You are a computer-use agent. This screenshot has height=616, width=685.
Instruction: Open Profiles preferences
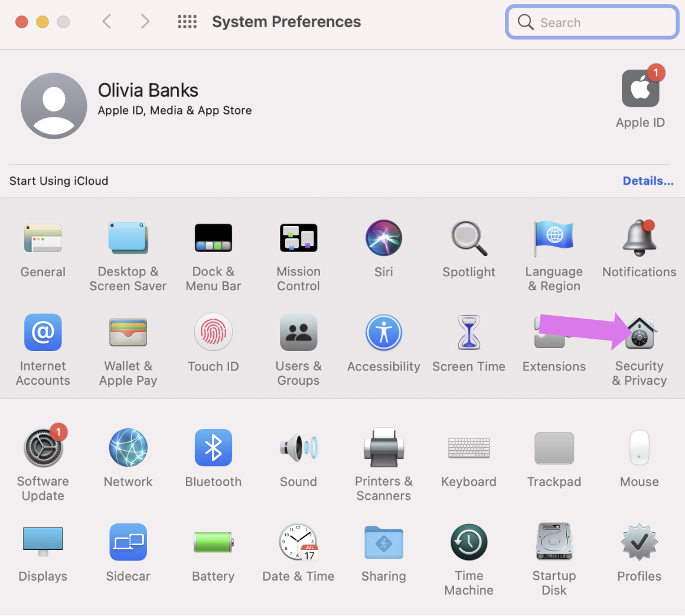click(x=639, y=542)
